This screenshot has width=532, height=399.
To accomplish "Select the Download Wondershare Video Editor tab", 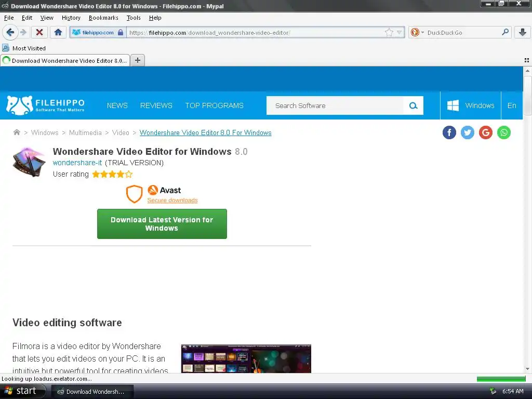I will click(x=65, y=60).
